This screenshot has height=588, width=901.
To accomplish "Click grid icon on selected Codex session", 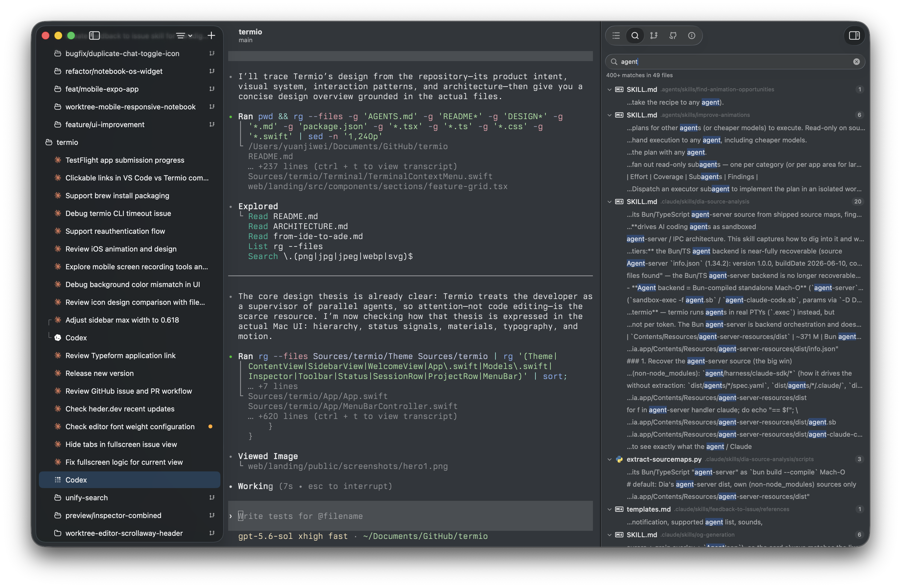I will [58, 480].
